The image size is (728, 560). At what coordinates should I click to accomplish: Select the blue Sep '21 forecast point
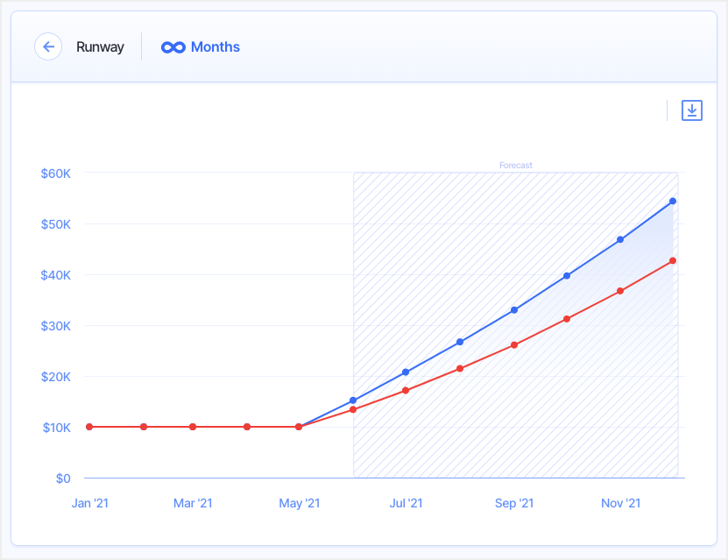pyautogui.click(x=514, y=310)
